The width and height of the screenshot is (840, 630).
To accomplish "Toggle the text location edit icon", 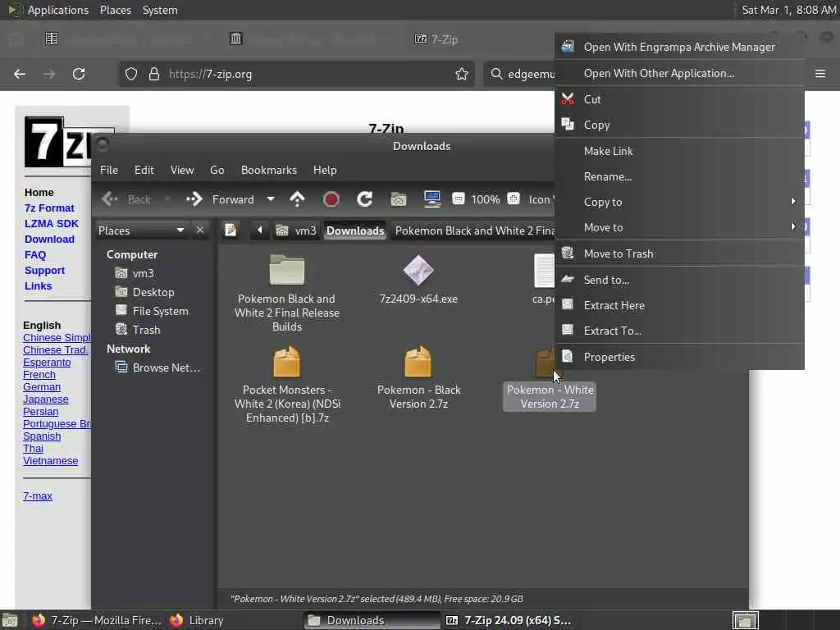I will pyautogui.click(x=231, y=231).
